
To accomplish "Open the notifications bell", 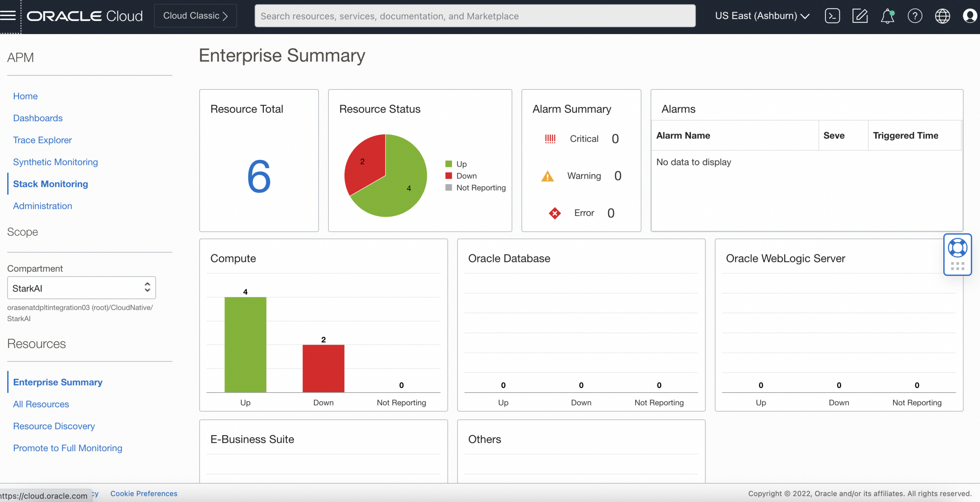I will coord(887,16).
